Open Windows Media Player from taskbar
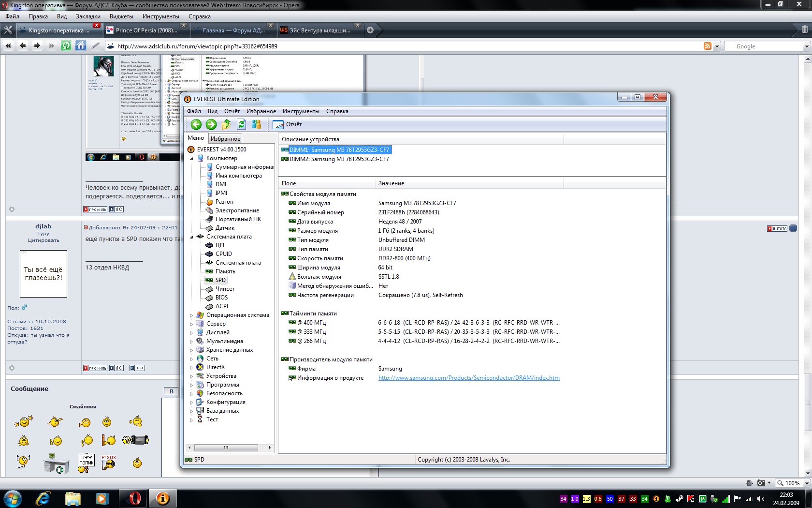812x508 pixels. point(102,498)
